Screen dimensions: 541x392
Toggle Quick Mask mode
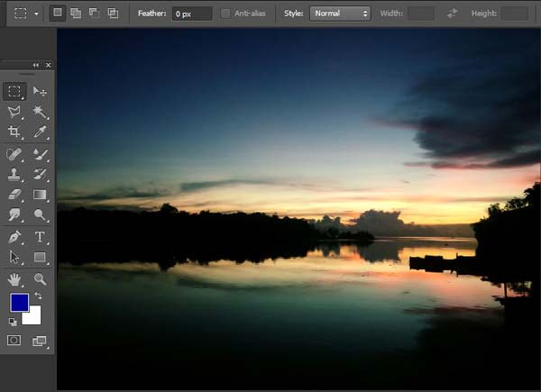[x=14, y=341]
